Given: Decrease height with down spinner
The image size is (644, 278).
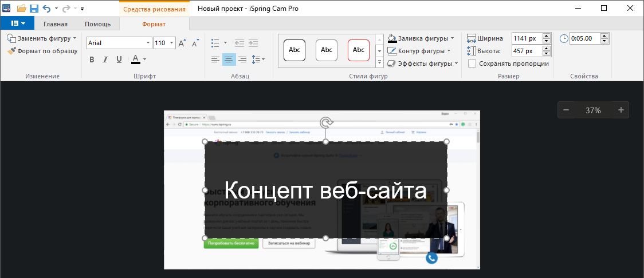Looking at the screenshot, I should (x=546, y=54).
